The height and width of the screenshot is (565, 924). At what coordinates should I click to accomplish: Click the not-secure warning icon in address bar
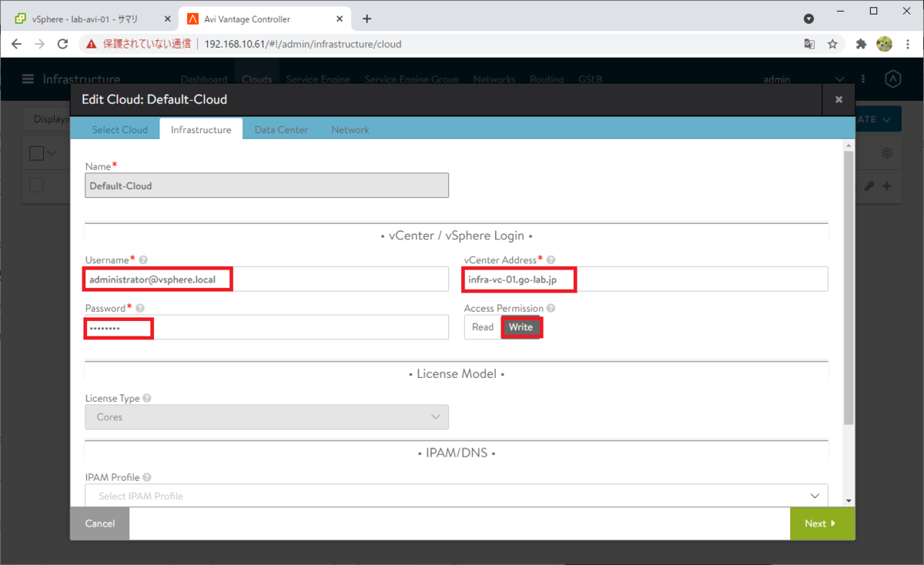(x=92, y=44)
